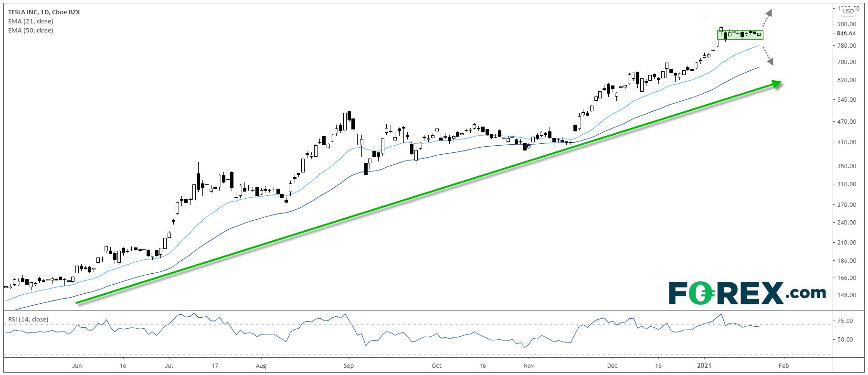Screen dimensions: 868x375
Task: Click the USD currency button
Action: [x=848, y=11]
